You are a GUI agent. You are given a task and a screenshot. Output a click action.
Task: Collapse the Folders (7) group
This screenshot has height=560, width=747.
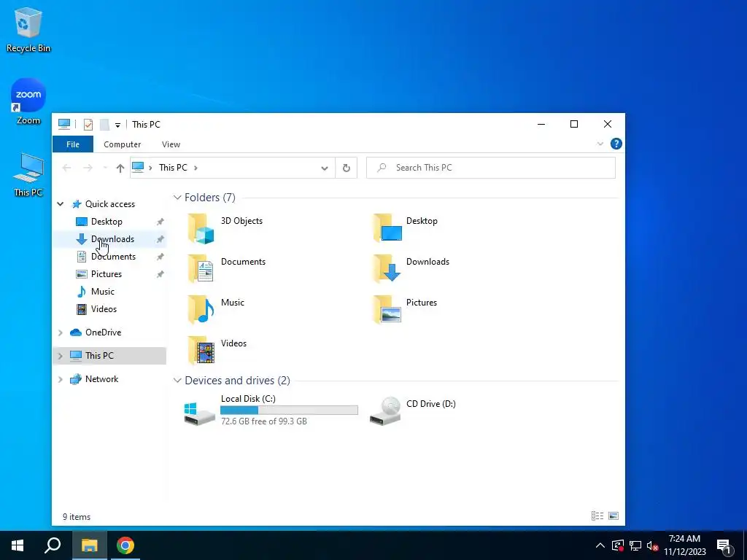coord(177,197)
